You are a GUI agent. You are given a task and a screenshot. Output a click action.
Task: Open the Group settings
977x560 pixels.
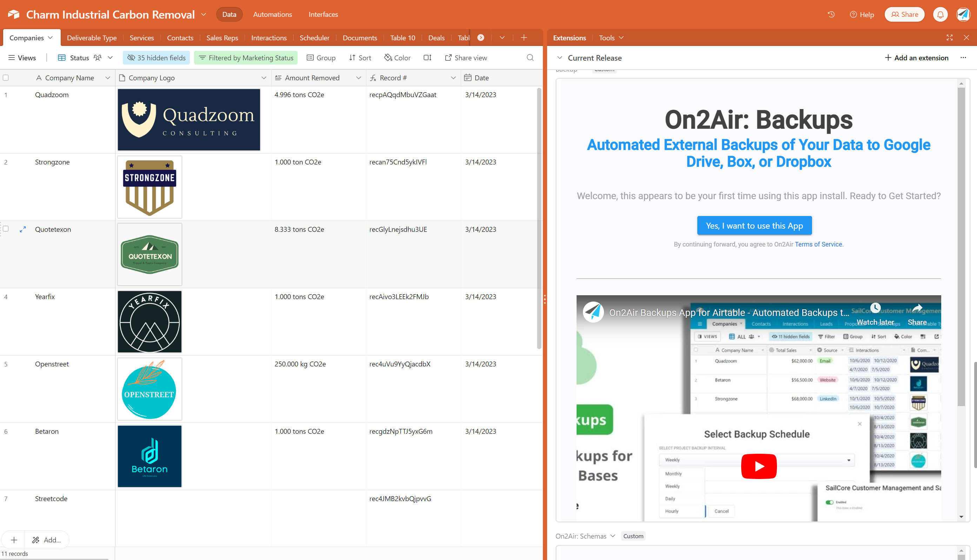(321, 58)
